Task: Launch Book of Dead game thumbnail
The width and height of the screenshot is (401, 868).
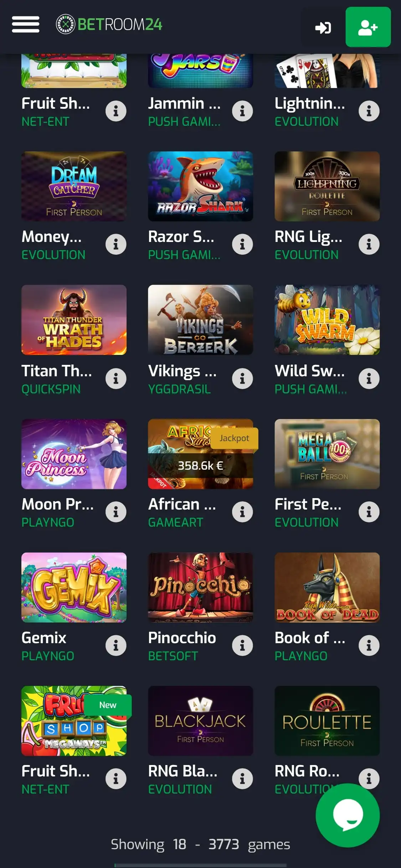Action: click(327, 587)
